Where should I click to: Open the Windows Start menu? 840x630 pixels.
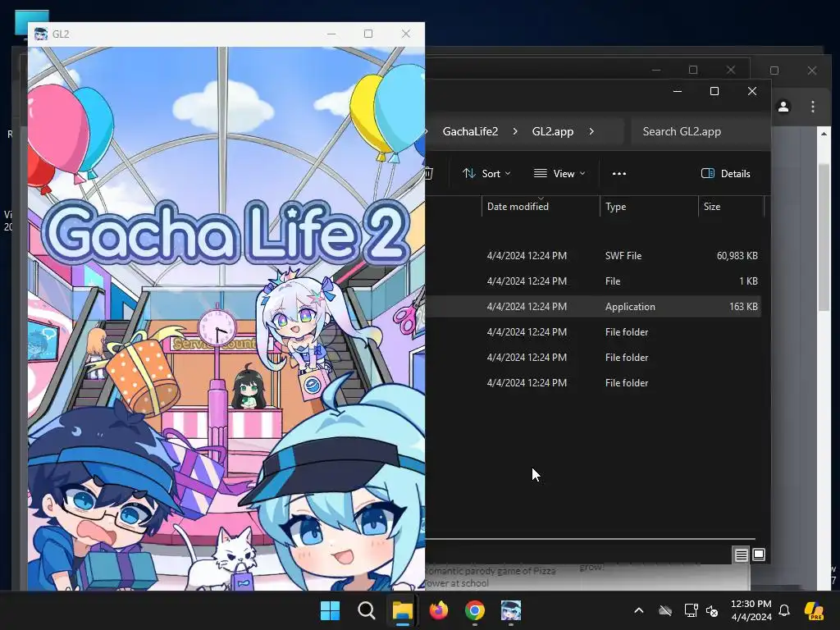(330, 610)
